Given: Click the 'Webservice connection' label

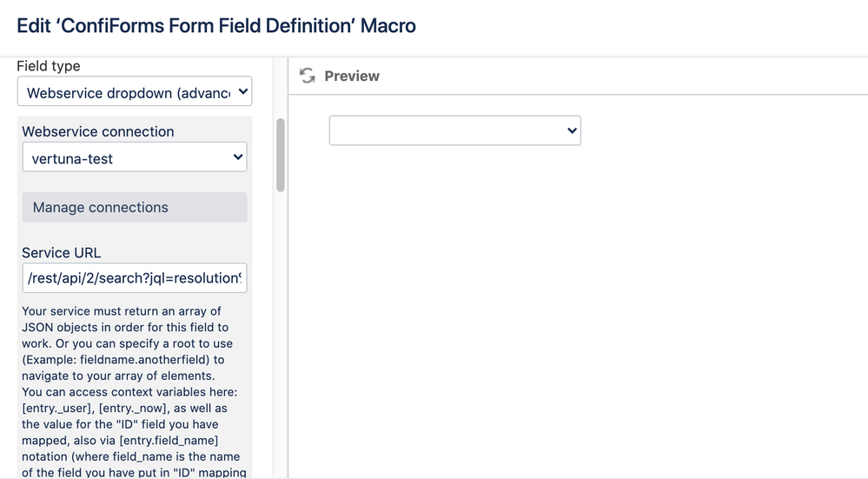Looking at the screenshot, I should (x=98, y=132).
